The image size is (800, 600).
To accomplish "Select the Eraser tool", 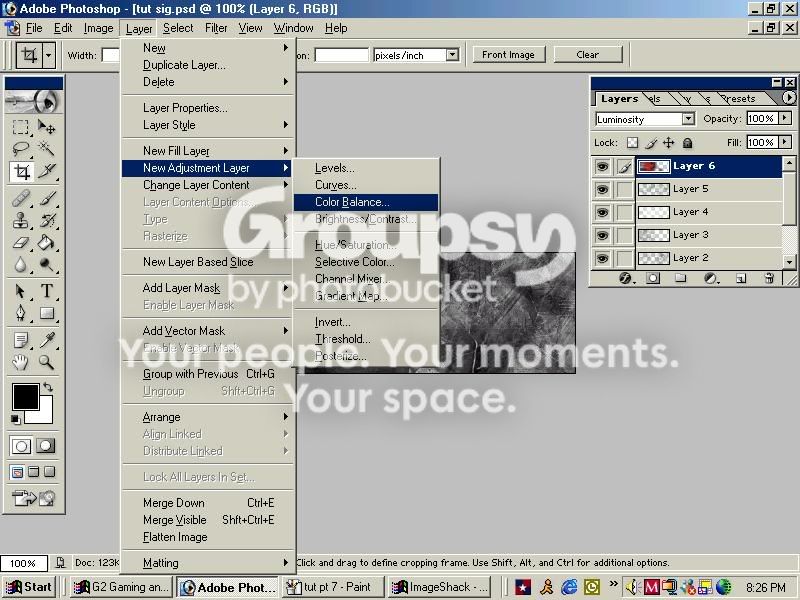I will pyautogui.click(x=20, y=243).
